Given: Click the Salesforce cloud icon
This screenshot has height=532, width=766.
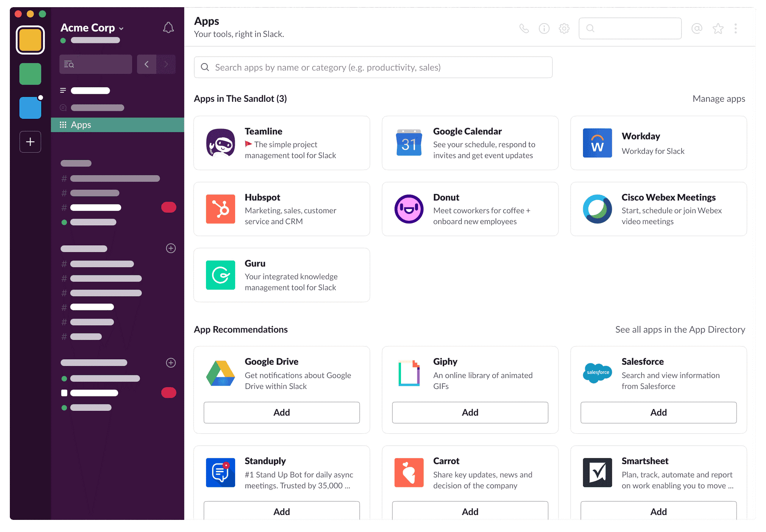Looking at the screenshot, I should tap(598, 373).
